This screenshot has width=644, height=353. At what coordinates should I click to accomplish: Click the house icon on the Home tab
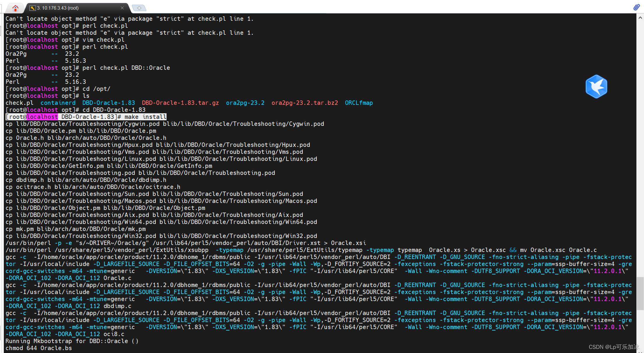pos(15,8)
